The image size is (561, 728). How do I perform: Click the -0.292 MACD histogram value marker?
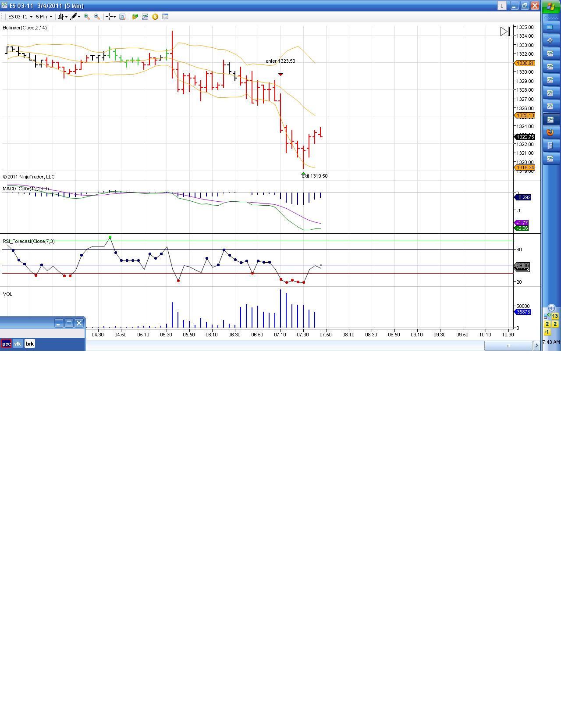tap(522, 197)
